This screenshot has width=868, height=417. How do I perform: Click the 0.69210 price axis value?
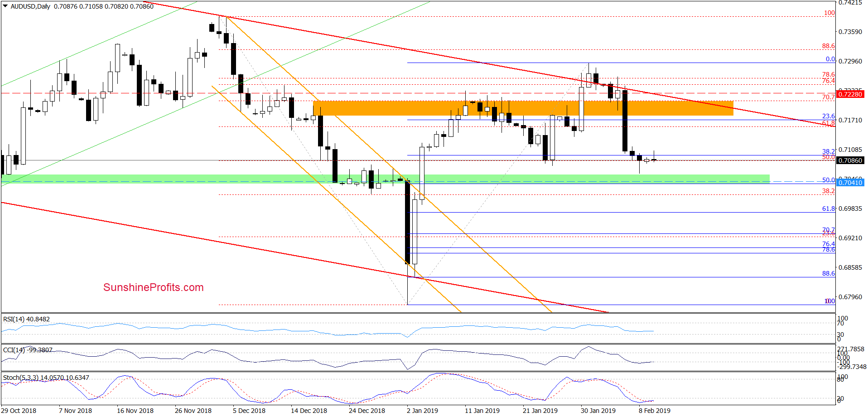click(x=850, y=238)
